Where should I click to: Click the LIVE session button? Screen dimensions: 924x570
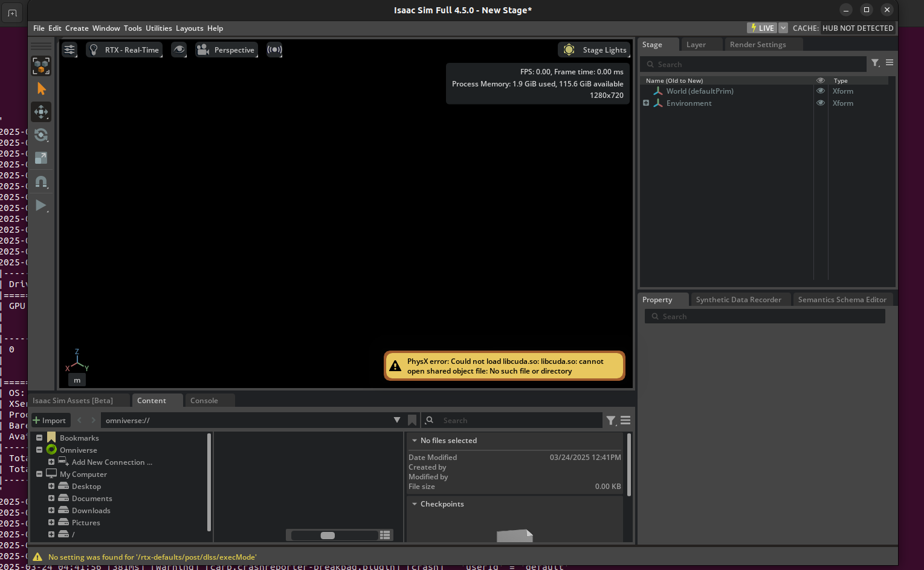coord(761,28)
